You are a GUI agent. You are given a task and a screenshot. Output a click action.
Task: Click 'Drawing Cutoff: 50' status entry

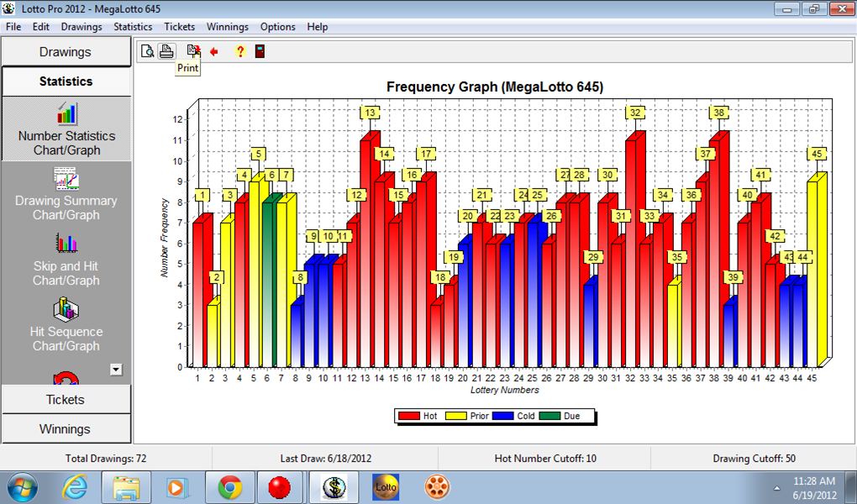(x=754, y=459)
